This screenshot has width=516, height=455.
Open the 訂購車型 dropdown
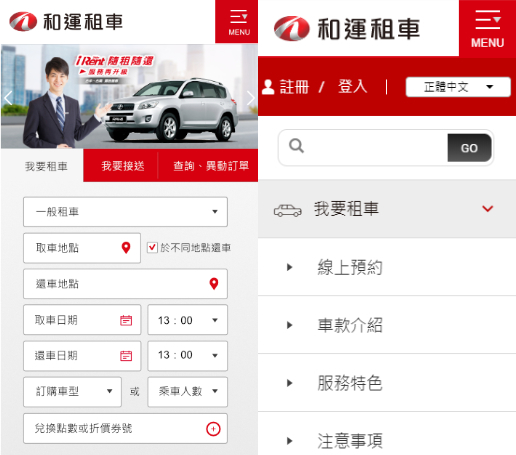72,392
